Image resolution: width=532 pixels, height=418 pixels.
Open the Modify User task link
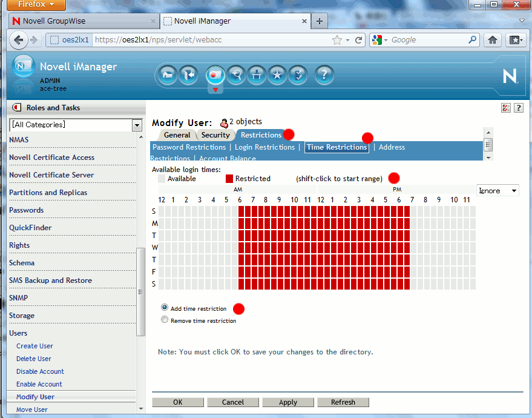coord(35,397)
